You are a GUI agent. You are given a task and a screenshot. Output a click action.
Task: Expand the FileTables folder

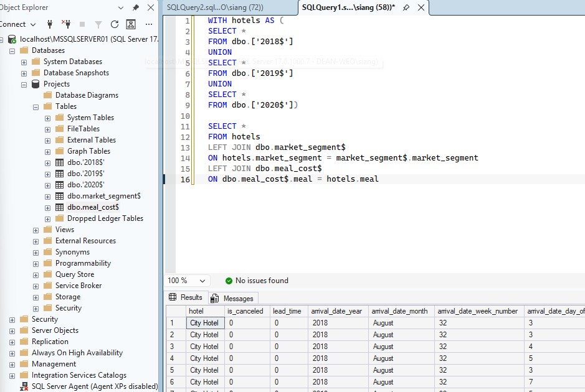pos(47,129)
